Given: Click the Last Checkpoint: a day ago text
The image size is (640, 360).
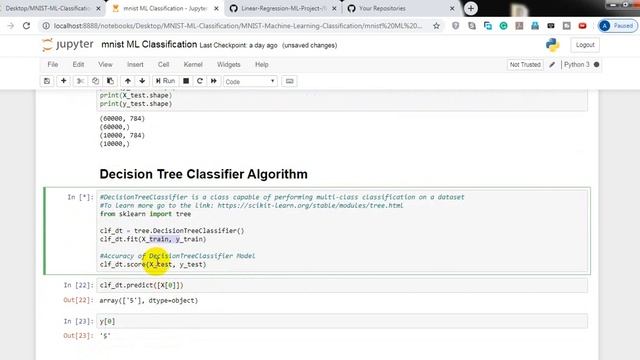Looking at the screenshot, I should [238, 45].
